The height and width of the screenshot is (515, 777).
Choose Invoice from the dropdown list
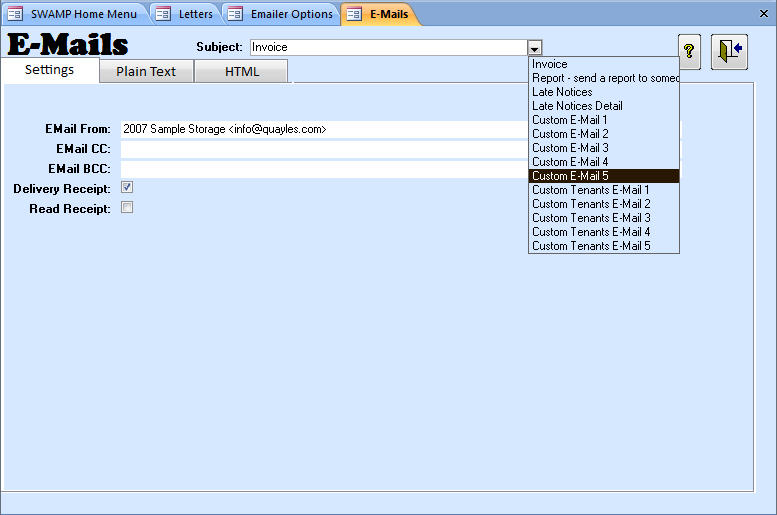[x=604, y=64]
